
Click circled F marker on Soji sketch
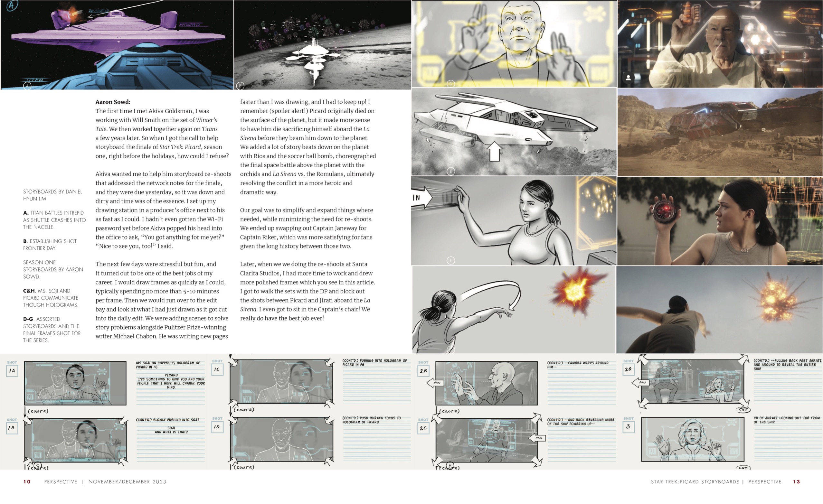click(x=450, y=260)
